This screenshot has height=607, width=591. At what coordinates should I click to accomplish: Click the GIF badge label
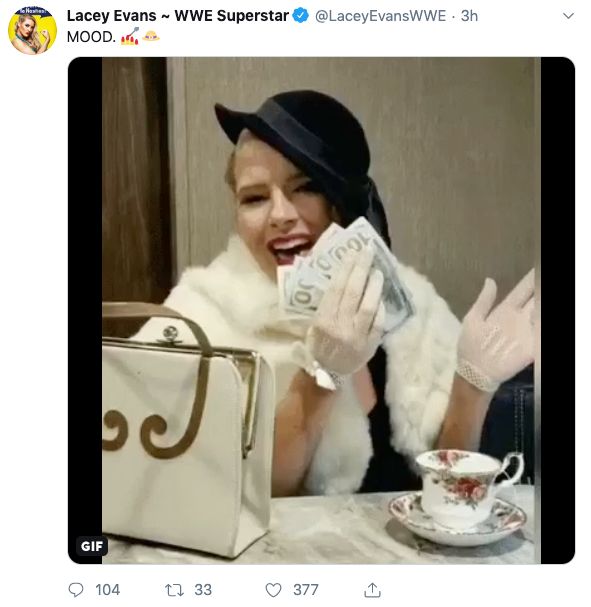pyautogui.click(x=92, y=546)
